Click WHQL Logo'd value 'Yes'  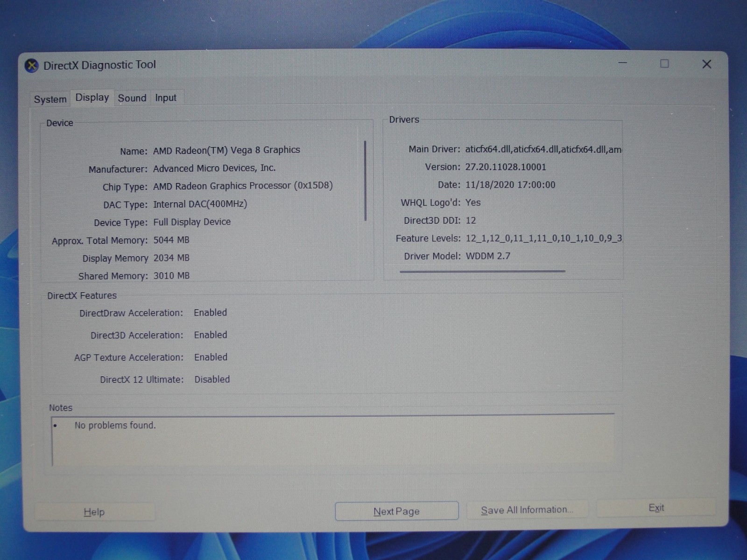click(473, 203)
